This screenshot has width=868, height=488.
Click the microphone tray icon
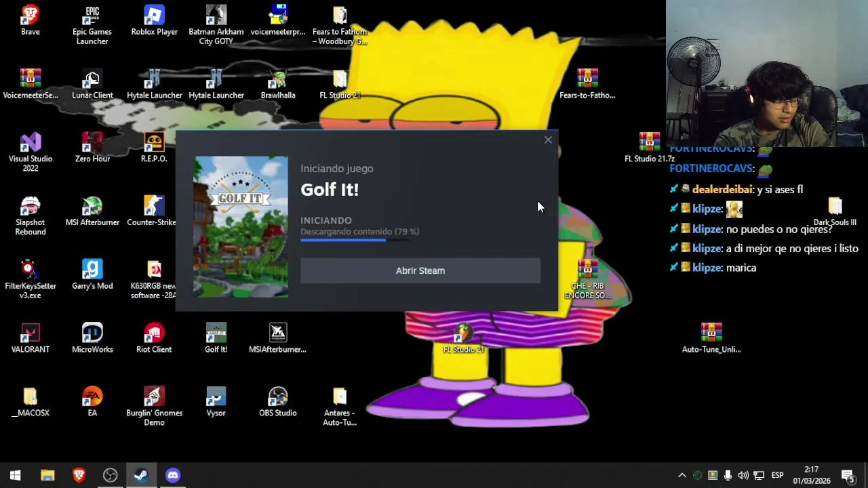coord(728,475)
